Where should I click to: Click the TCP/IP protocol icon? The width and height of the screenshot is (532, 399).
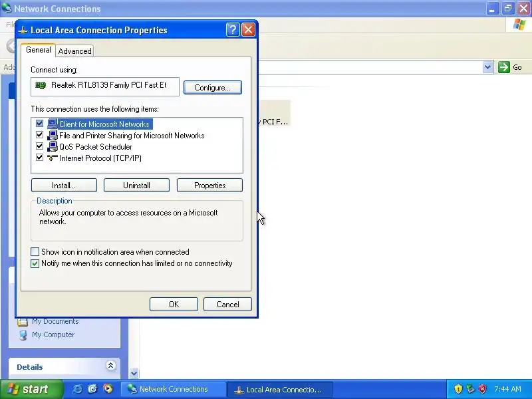(53, 158)
